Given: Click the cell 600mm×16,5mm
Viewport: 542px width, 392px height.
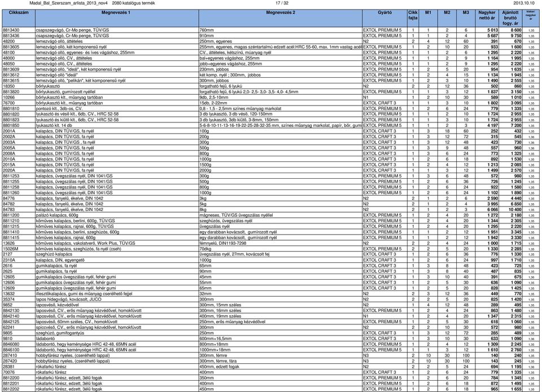Looking at the screenshot, I should [216, 338].
